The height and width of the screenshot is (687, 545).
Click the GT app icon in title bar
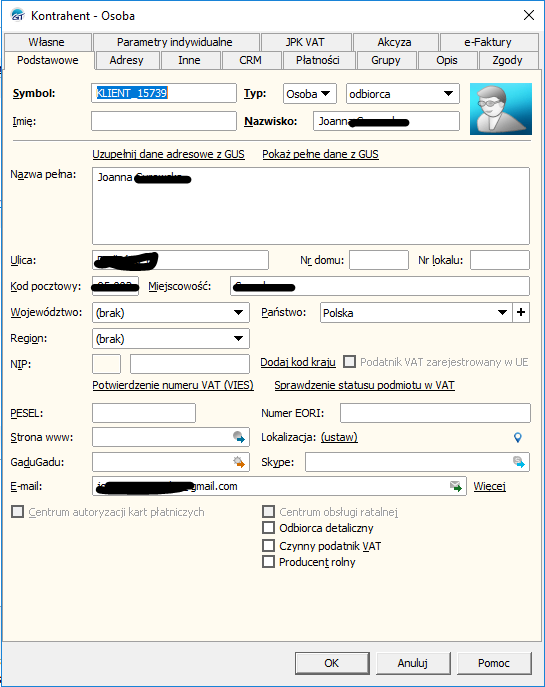(x=18, y=15)
